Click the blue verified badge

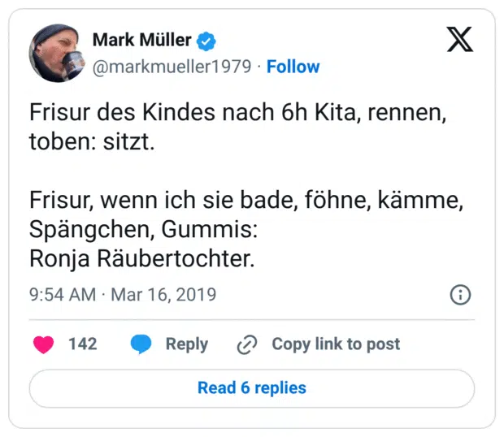coord(208,40)
